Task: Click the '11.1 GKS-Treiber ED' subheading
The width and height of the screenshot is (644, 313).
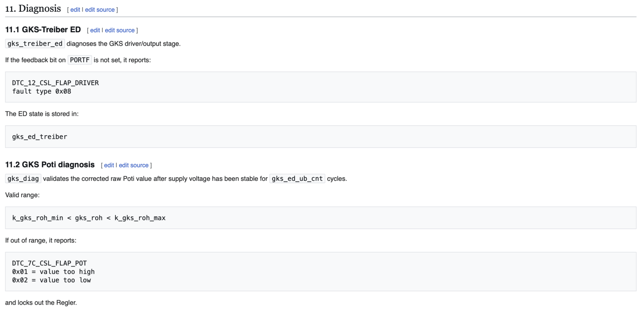Action: coord(43,30)
